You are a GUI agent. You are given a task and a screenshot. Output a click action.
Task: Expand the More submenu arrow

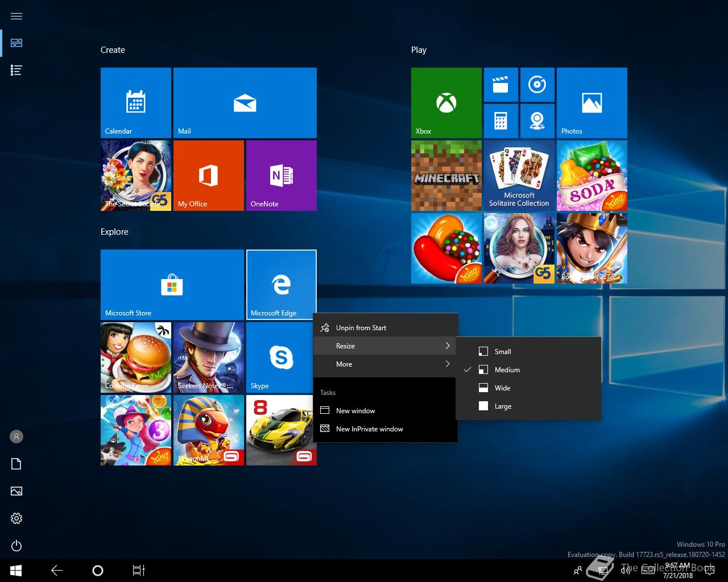(448, 364)
